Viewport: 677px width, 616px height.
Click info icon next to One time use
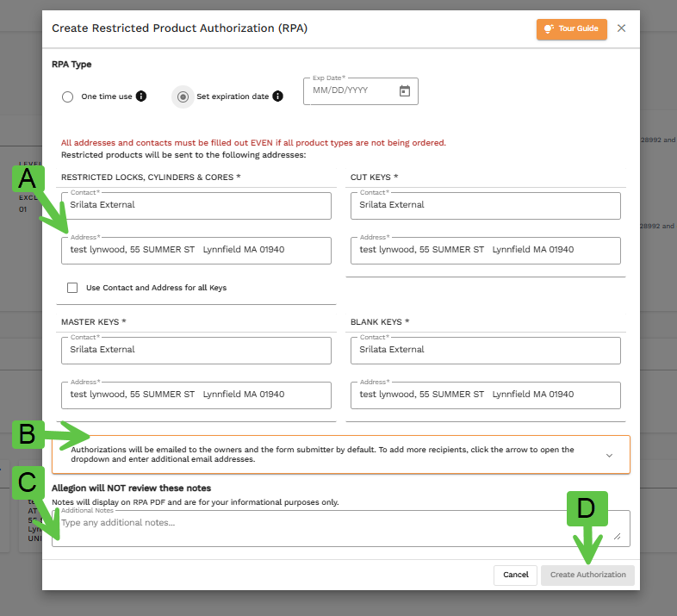point(141,96)
